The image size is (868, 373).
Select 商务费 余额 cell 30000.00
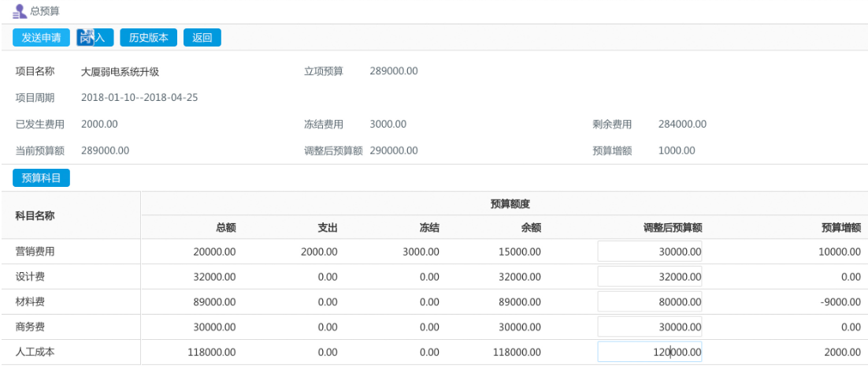click(520, 327)
